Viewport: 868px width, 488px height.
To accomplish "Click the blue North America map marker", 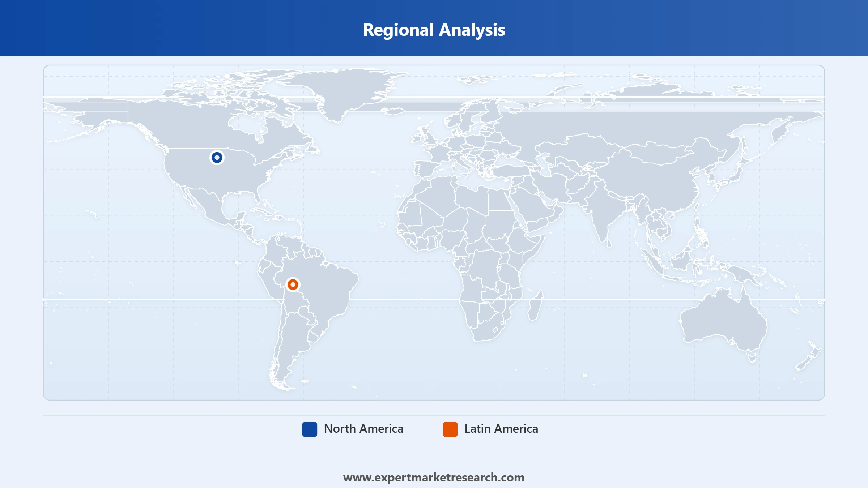I will tap(217, 158).
